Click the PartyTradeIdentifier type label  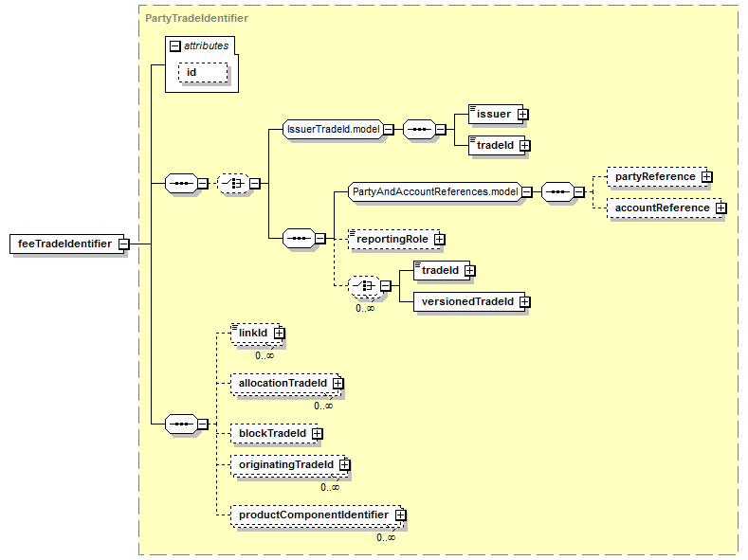click(x=196, y=18)
